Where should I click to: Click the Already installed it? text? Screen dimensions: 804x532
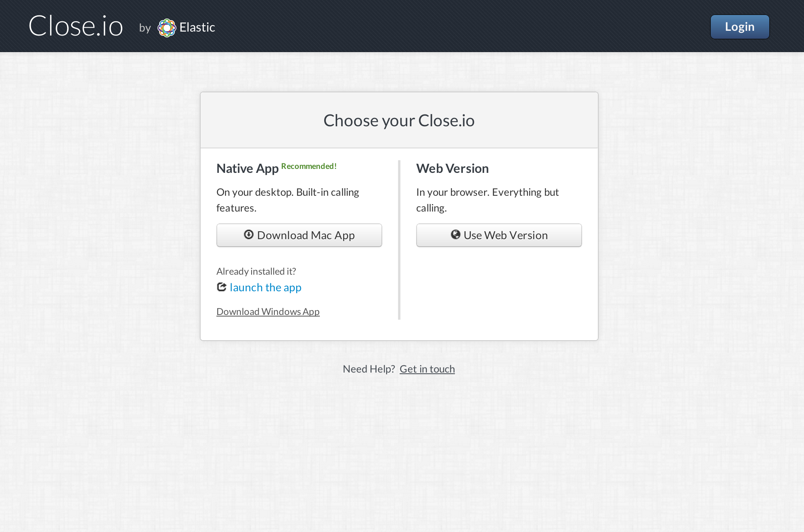click(256, 271)
